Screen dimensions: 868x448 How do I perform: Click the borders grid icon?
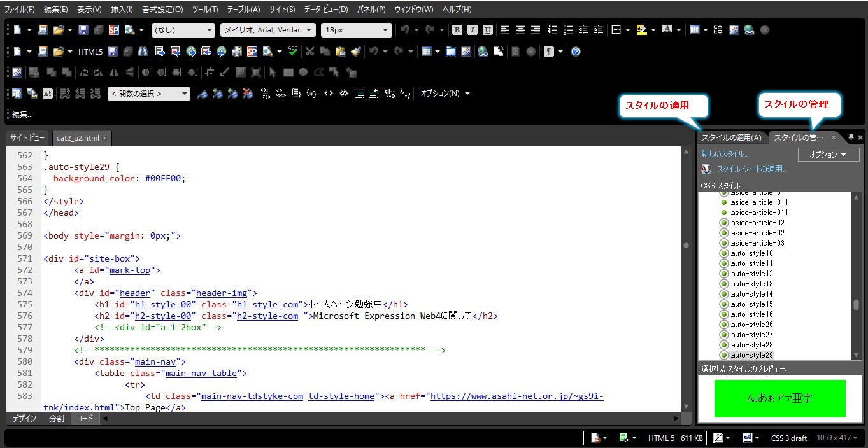pos(616,30)
